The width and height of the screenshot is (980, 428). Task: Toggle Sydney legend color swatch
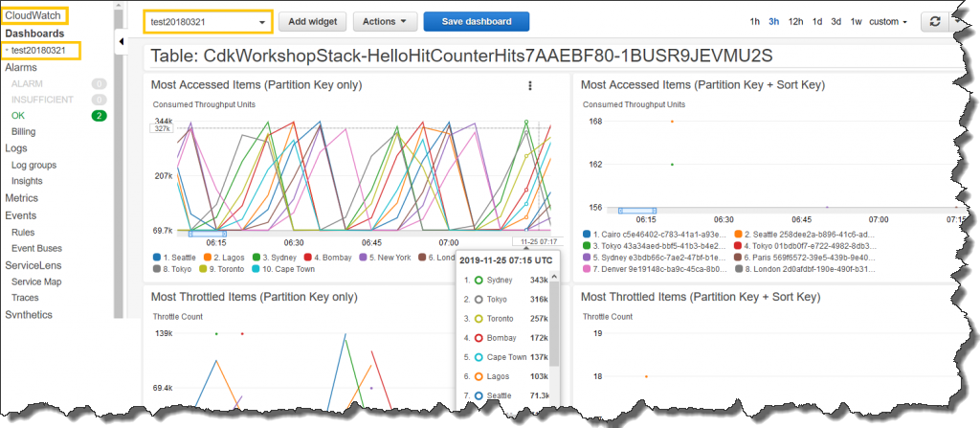coord(256,258)
